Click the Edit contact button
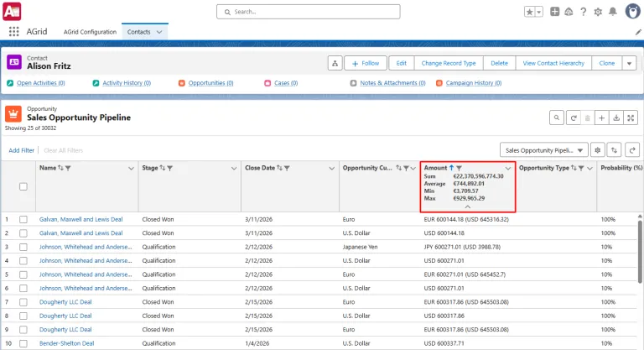This screenshot has width=644, height=350. pos(402,63)
